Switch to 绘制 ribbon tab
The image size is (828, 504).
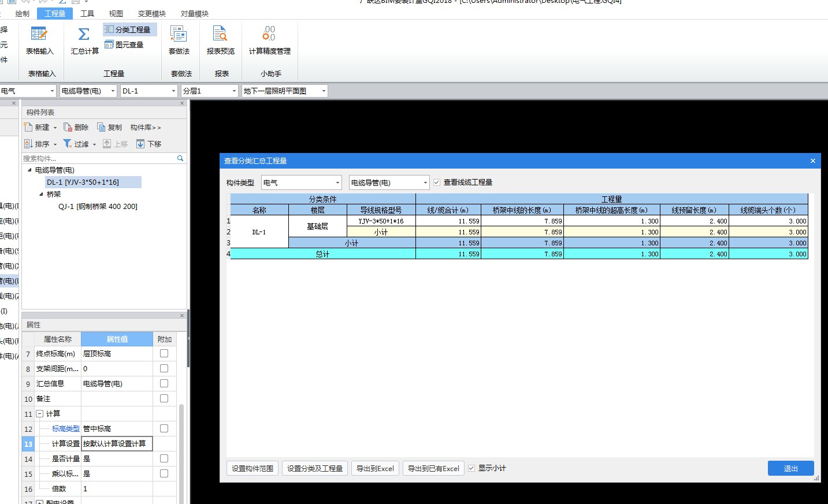[x=22, y=13]
